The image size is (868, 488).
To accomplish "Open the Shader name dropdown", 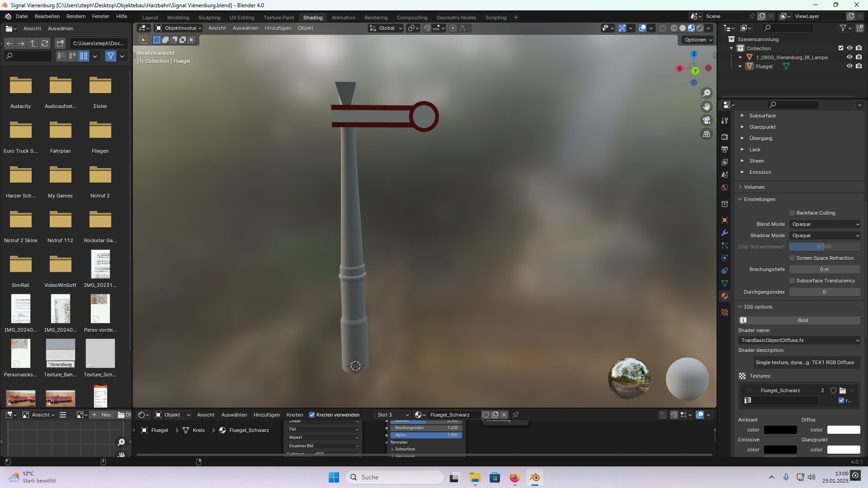I will (x=799, y=340).
